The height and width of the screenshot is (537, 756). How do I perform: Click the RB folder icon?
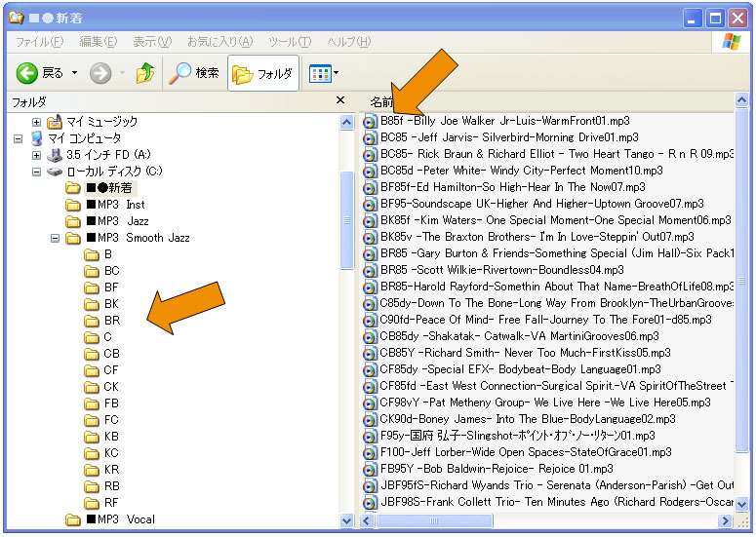(92, 486)
